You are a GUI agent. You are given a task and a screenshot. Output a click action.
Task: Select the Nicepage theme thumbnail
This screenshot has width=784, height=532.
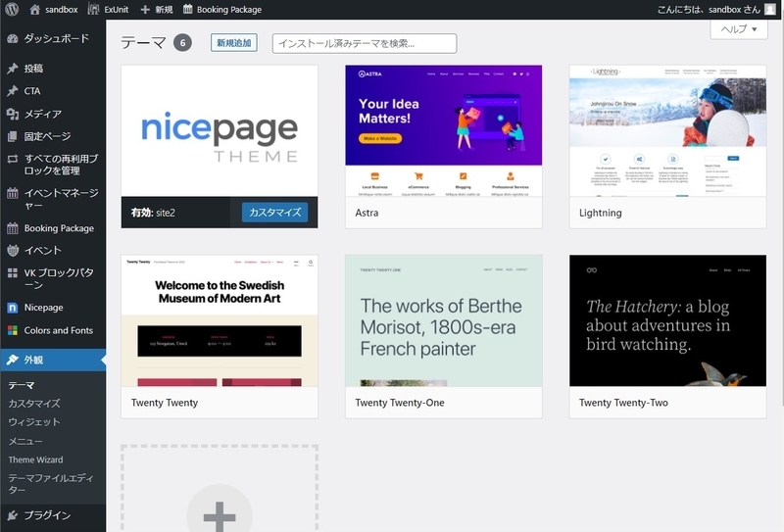tap(220, 131)
